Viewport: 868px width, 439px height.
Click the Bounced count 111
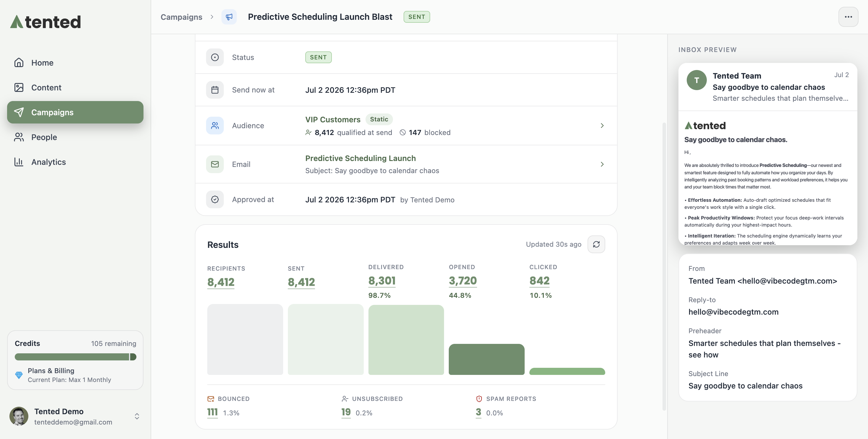click(212, 412)
